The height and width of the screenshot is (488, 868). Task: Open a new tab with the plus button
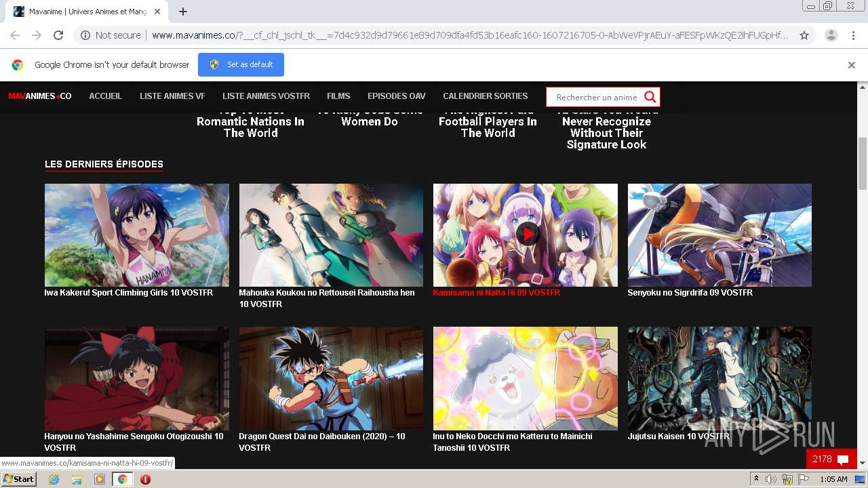click(183, 12)
